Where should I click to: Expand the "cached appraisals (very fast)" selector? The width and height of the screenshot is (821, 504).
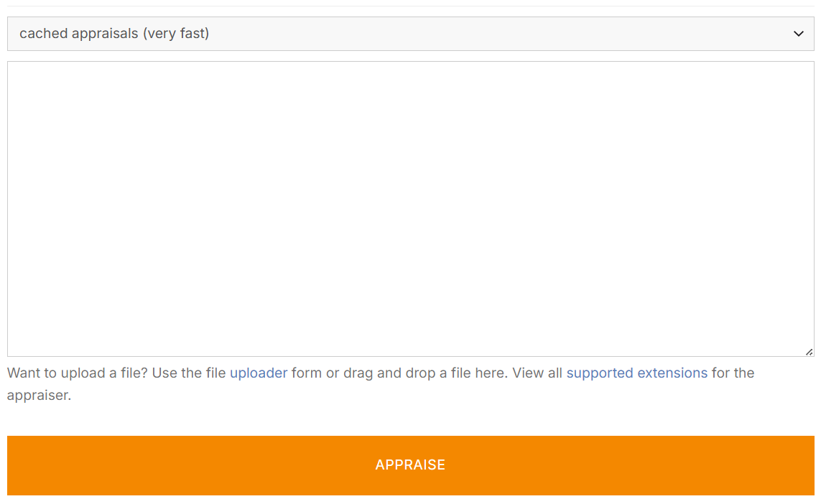point(410,34)
